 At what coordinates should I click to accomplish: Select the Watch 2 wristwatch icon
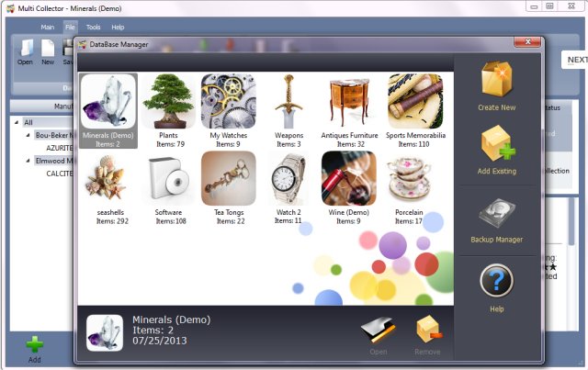(288, 179)
